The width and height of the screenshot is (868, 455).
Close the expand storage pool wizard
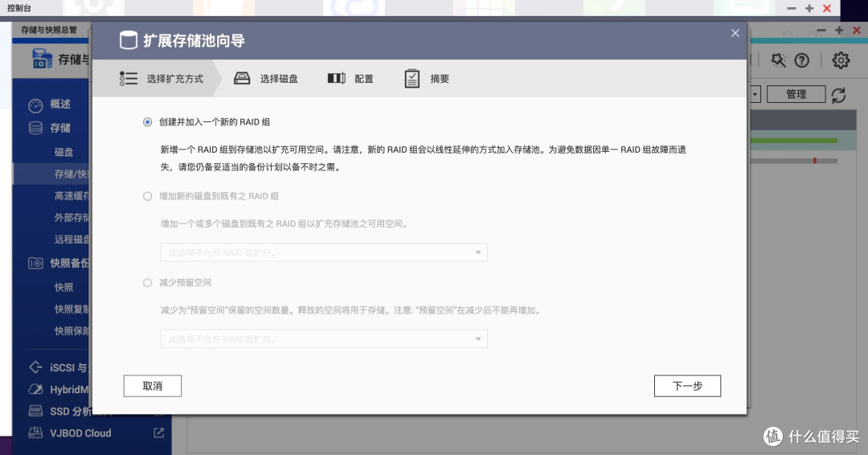coord(735,33)
